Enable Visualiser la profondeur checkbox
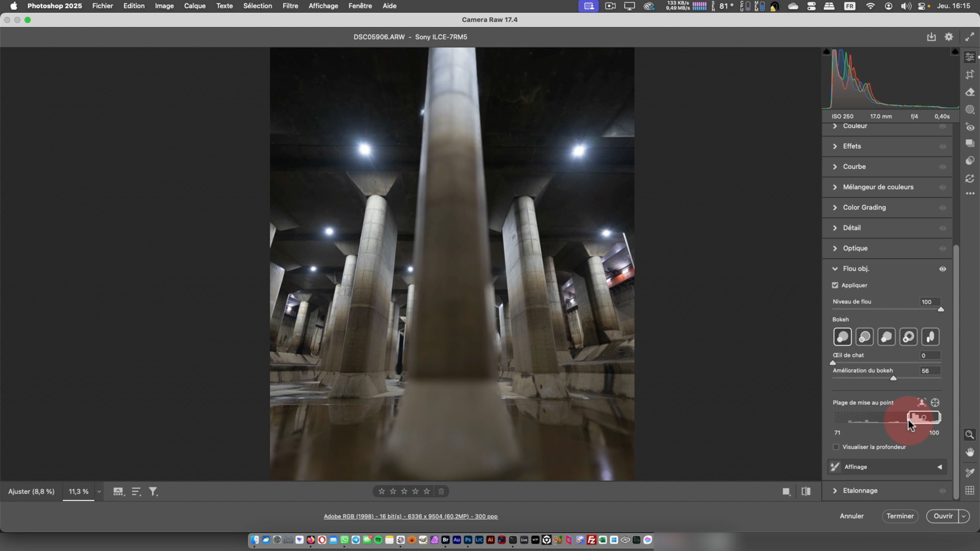Viewport: 980px width, 551px height. 836,447
